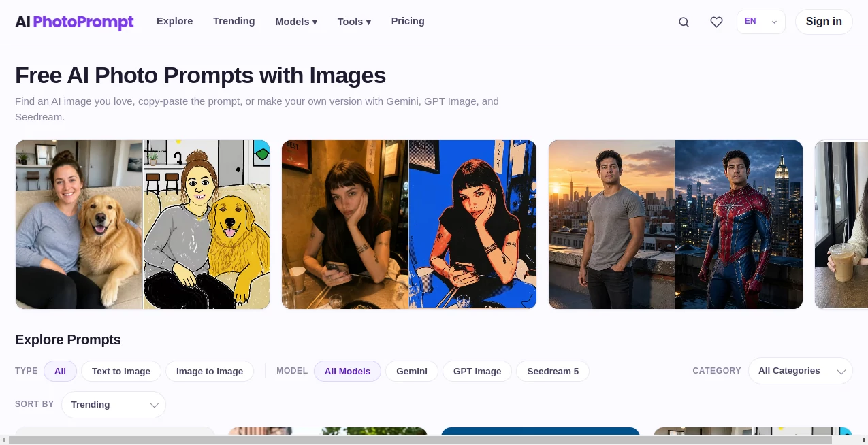
Task: Open the Explore page
Action: tap(175, 21)
